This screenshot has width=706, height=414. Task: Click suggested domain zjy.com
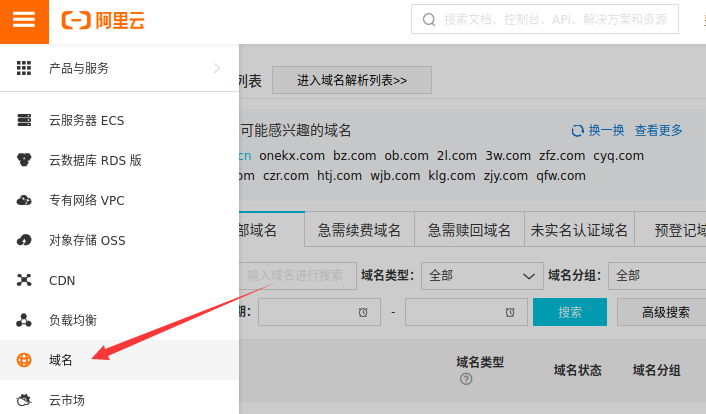(x=506, y=176)
